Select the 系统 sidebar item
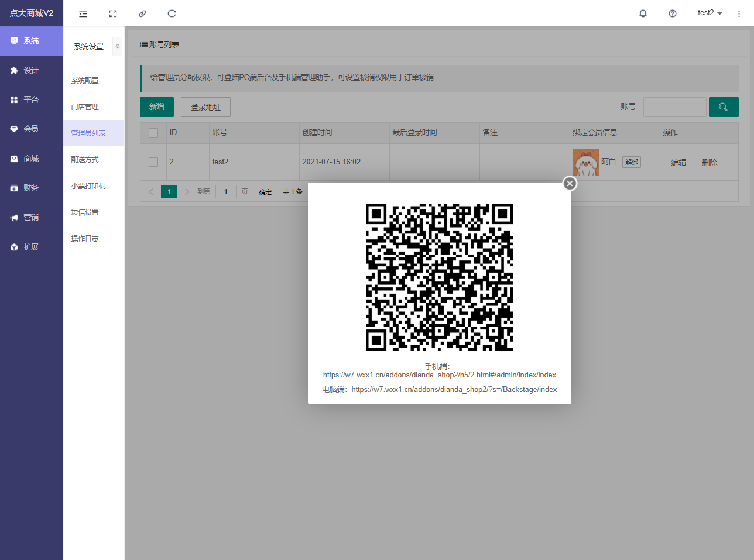 [x=32, y=41]
